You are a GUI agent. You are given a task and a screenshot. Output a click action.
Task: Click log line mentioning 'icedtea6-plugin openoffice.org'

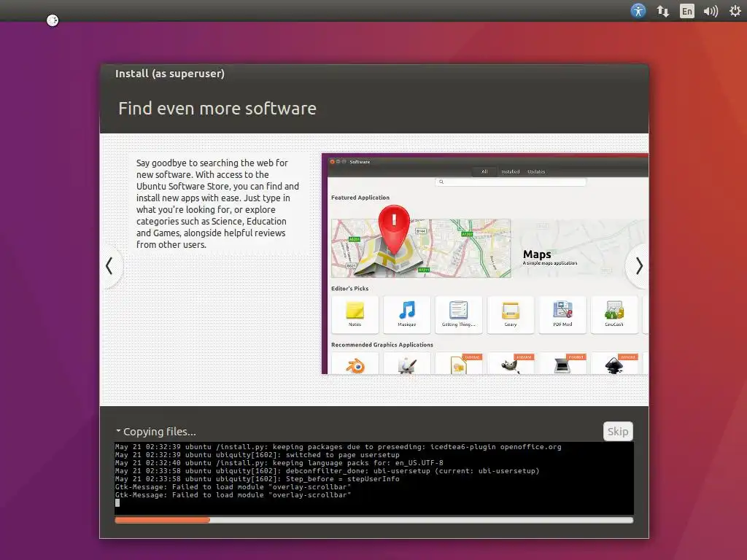338,447
